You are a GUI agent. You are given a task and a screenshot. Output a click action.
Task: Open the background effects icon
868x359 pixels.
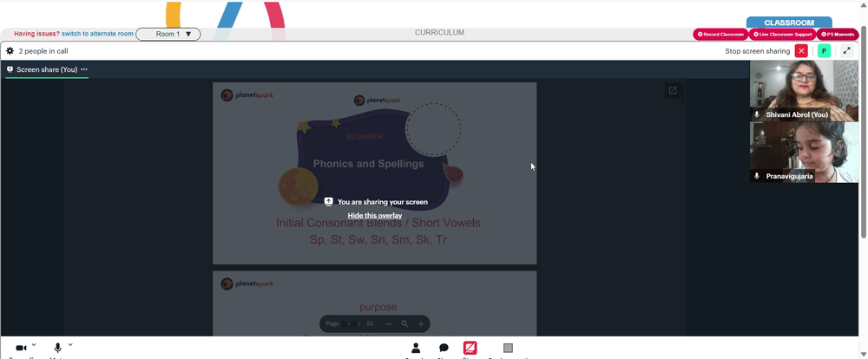pyautogui.click(x=508, y=348)
